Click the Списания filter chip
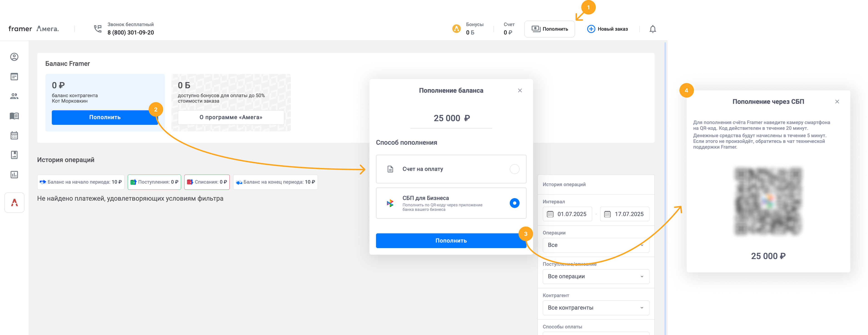The width and height of the screenshot is (868, 335). 207,182
